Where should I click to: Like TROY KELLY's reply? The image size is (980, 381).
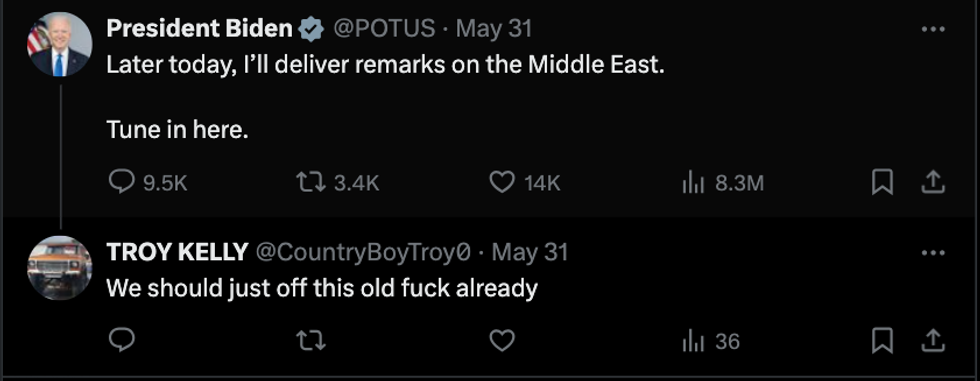coord(501,341)
